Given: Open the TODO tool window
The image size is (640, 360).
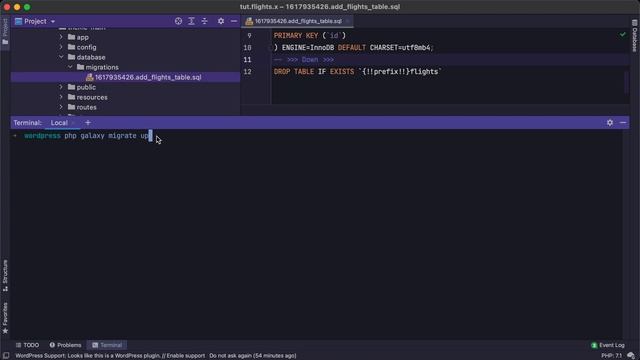Looking at the screenshot, I should coord(27,345).
